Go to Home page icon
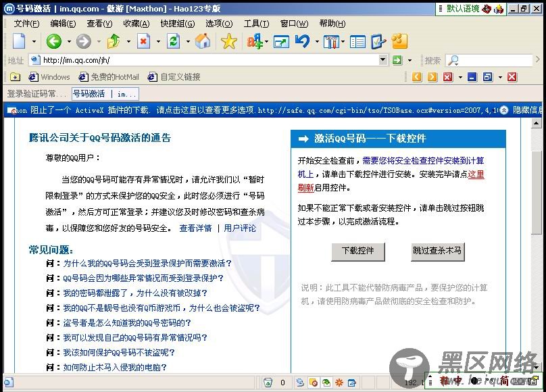 click(x=203, y=41)
